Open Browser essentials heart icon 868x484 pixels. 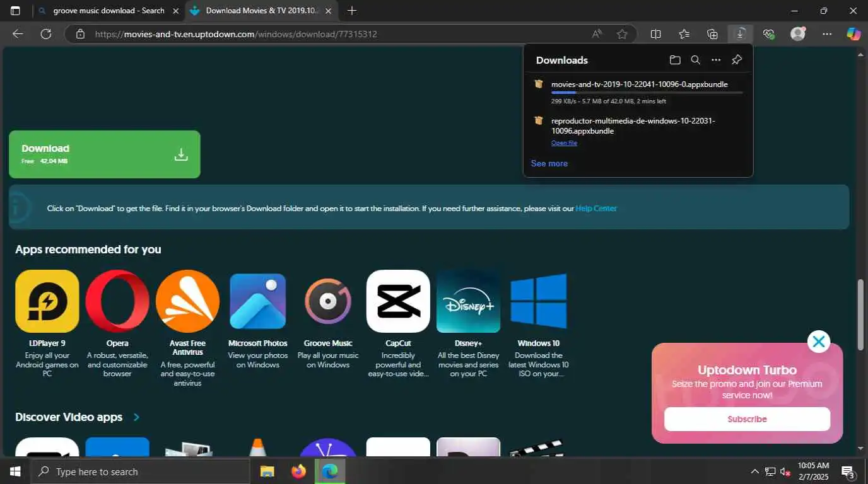(768, 34)
